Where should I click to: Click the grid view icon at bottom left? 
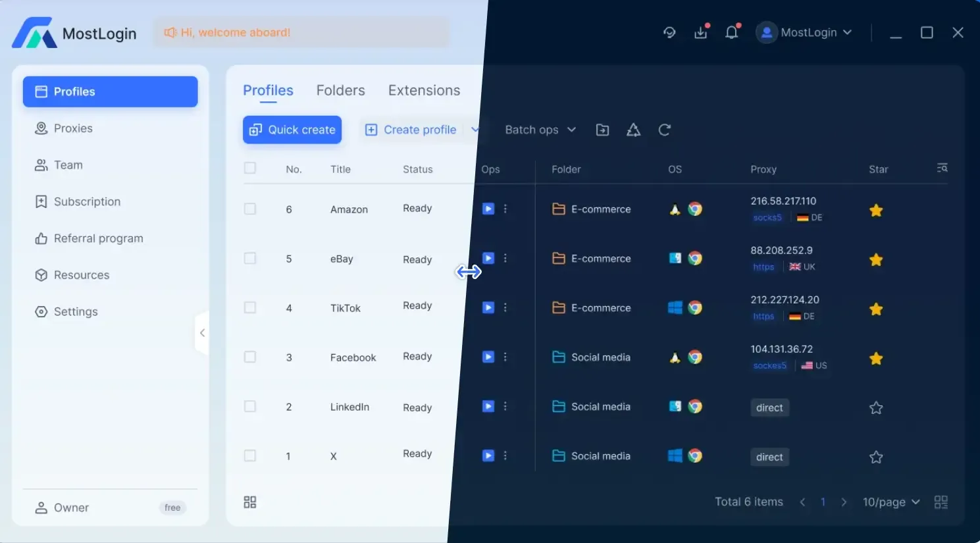click(x=250, y=502)
